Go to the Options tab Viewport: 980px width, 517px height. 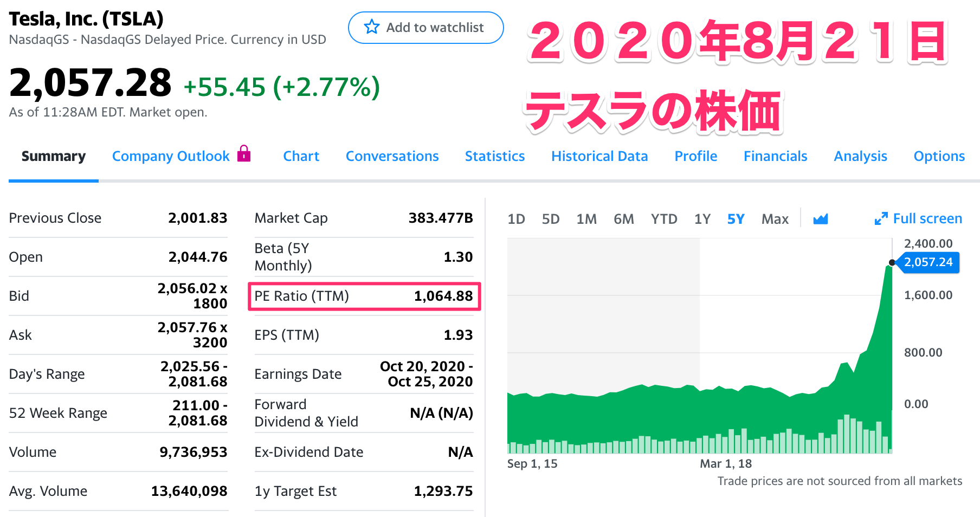[939, 156]
